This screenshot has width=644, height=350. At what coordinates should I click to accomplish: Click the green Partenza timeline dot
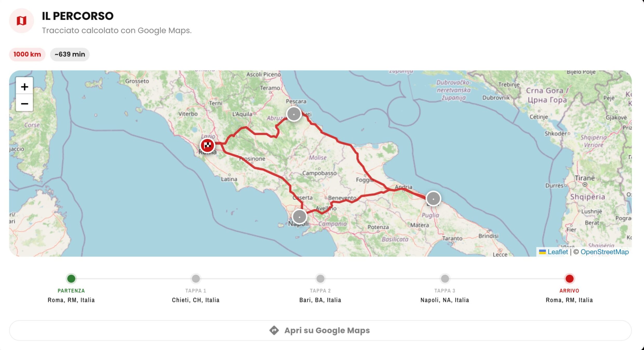click(x=71, y=279)
